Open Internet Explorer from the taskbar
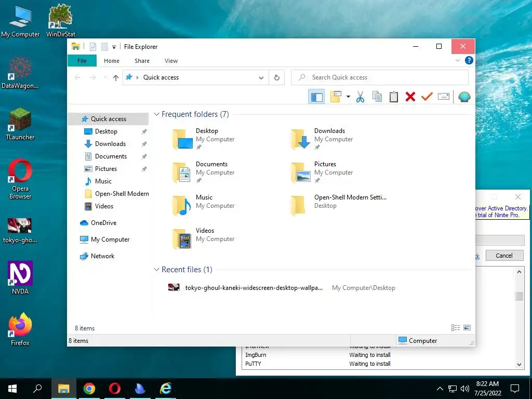The height and width of the screenshot is (399, 532). [x=166, y=389]
